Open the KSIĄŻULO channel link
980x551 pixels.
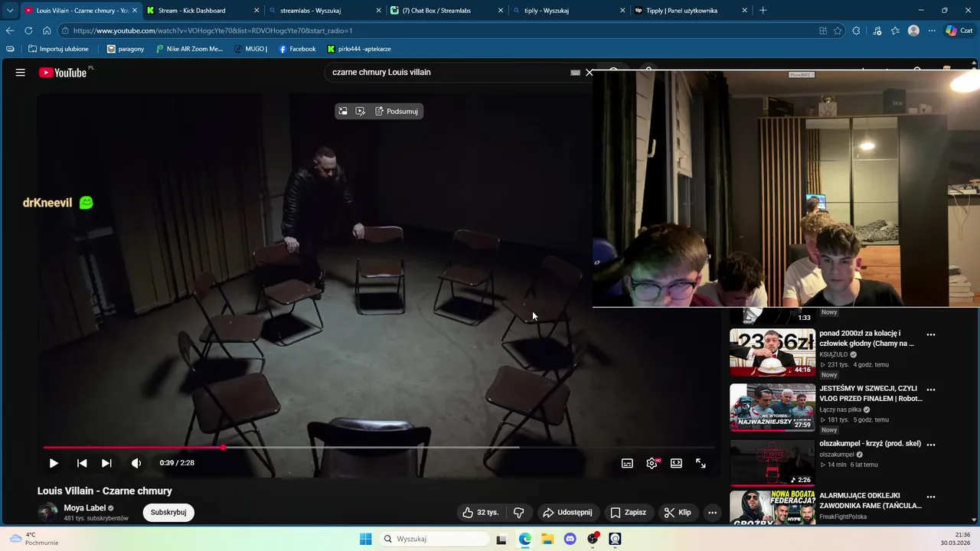833,355
